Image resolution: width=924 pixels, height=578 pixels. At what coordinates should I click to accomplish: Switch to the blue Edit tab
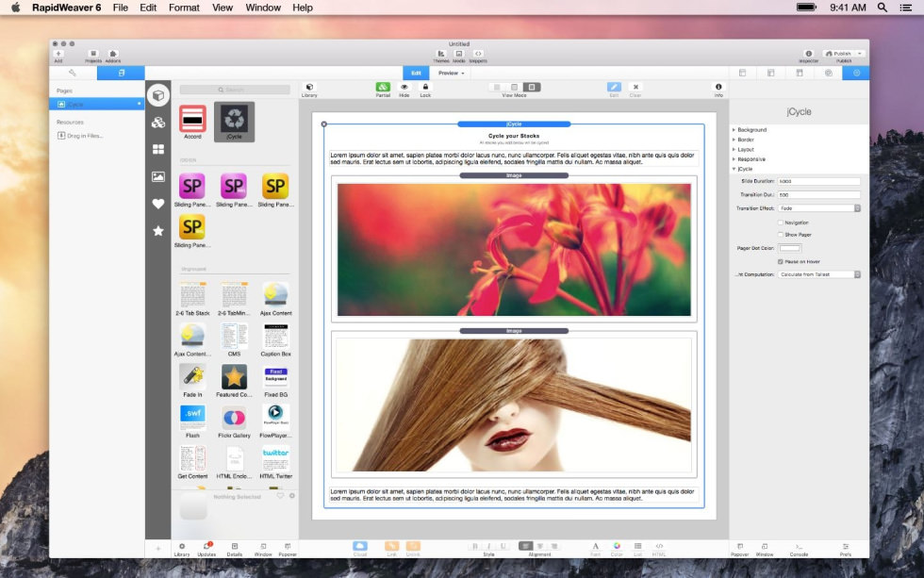[416, 73]
